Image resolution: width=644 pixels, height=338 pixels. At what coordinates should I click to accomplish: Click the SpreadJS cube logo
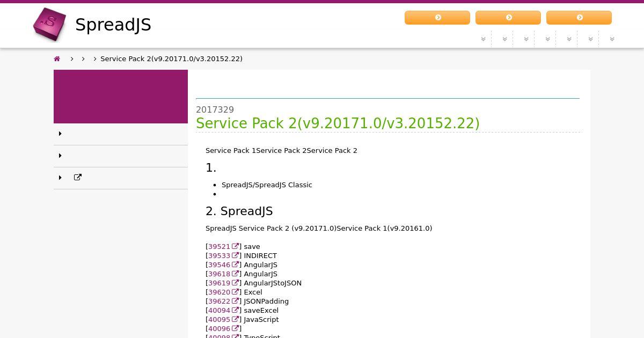49,25
